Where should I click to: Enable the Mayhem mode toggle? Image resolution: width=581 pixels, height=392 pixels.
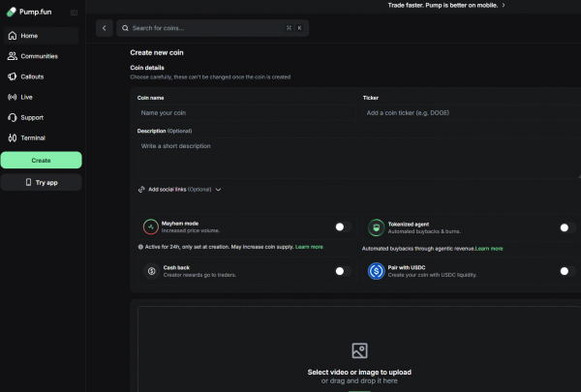tap(343, 226)
